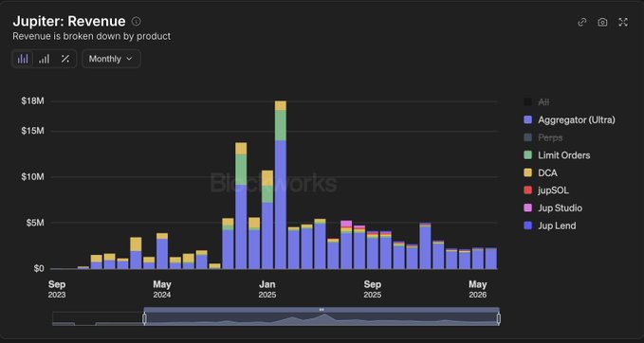Click the chevron arrow in Monthly dropdown

(x=129, y=59)
